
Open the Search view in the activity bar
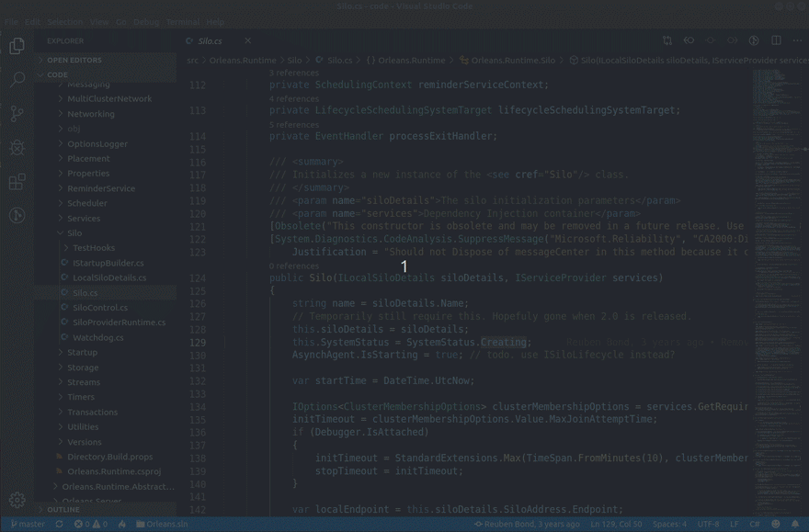[x=17, y=79]
